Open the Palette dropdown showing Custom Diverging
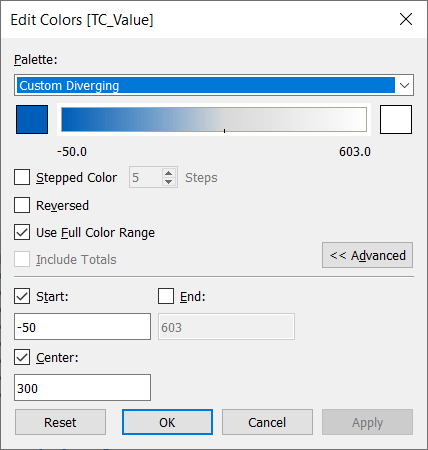The height and width of the screenshot is (450, 428). [x=214, y=85]
